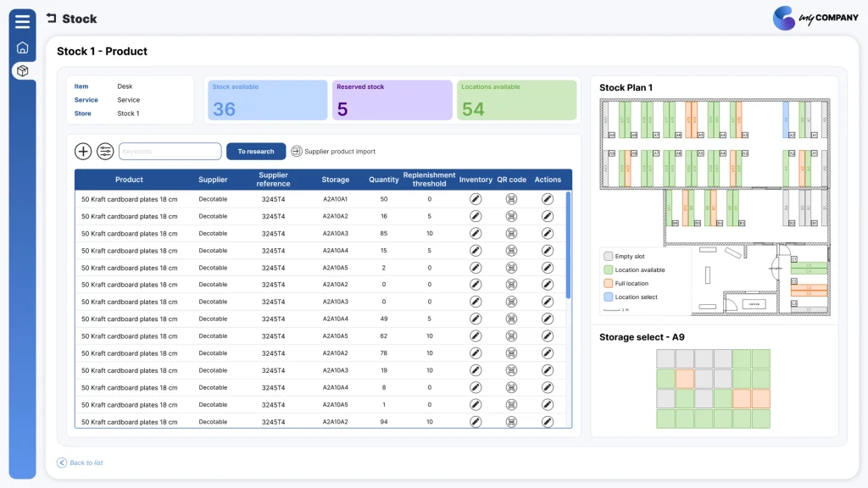Edit inventory for the row with quantity 15
868x488 pixels.
(x=476, y=251)
